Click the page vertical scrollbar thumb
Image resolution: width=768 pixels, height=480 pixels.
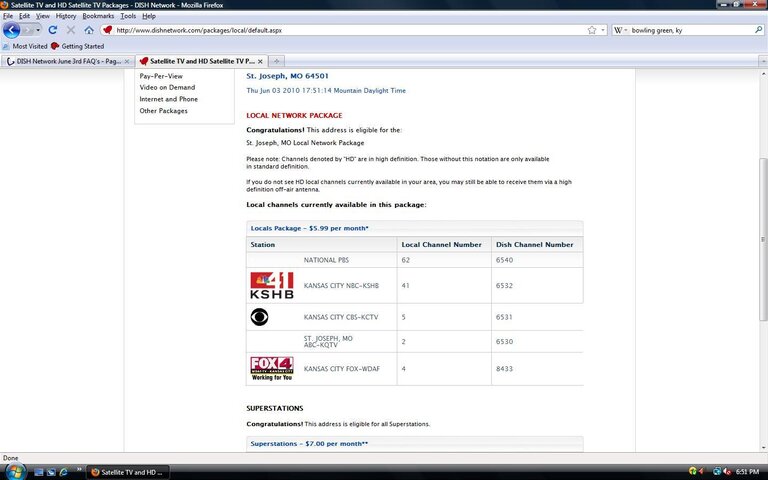click(763, 239)
